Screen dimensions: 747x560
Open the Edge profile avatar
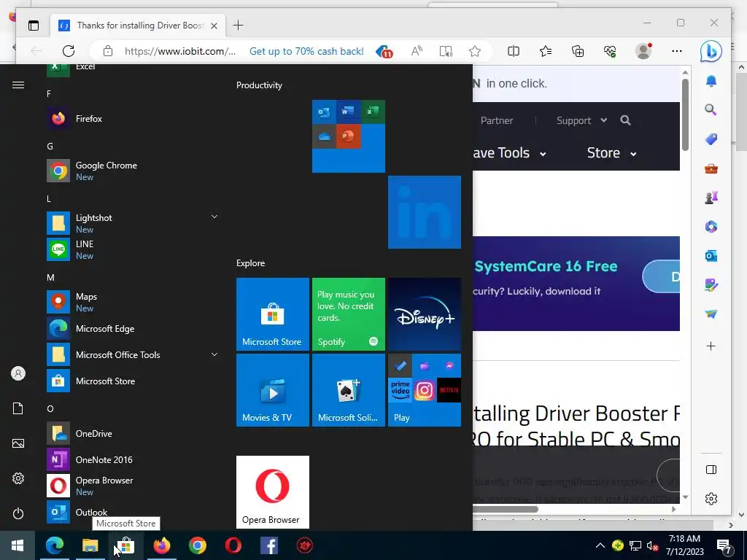pyautogui.click(x=643, y=51)
